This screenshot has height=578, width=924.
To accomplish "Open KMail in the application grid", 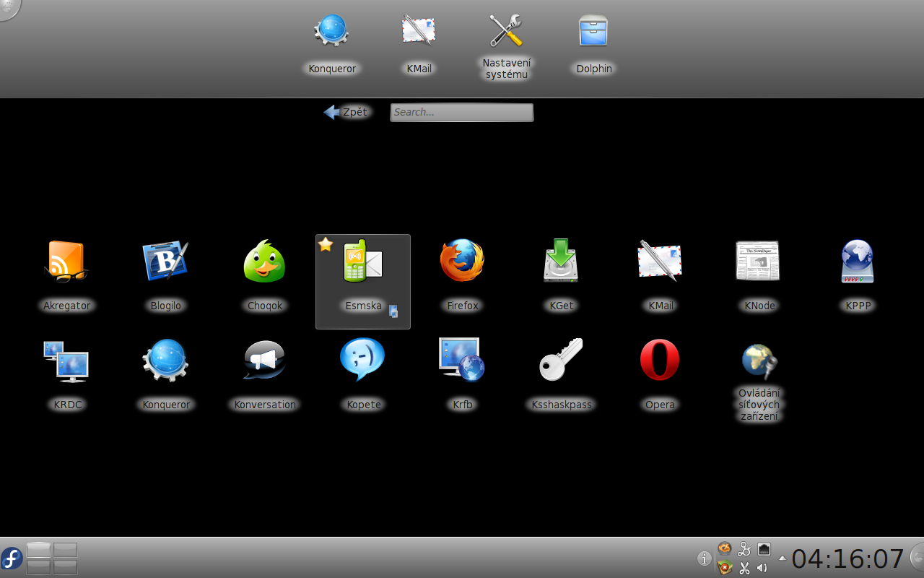I will [x=660, y=261].
